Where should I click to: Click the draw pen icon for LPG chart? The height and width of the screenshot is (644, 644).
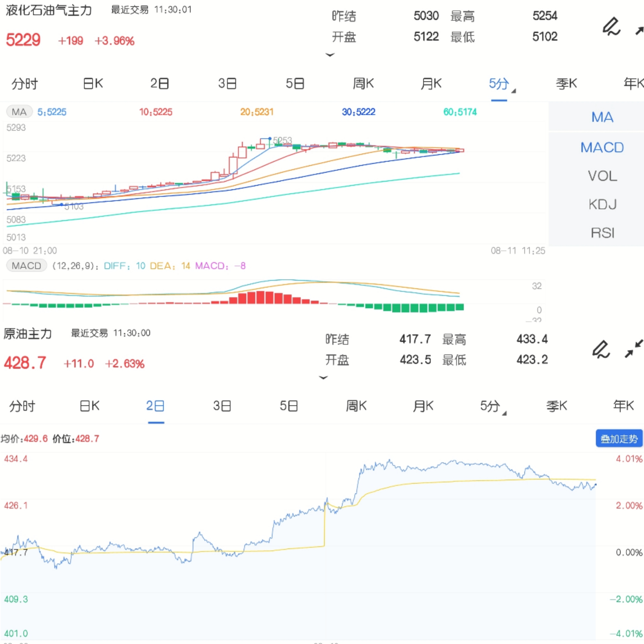(611, 27)
